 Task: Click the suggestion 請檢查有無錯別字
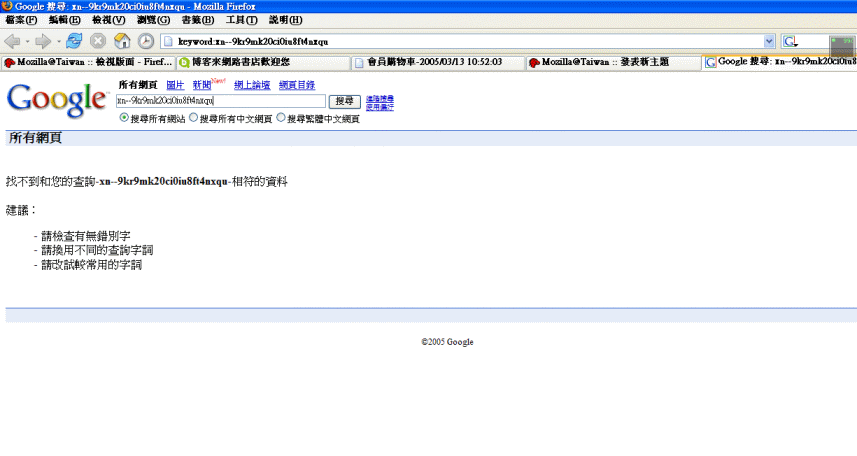[x=86, y=236]
